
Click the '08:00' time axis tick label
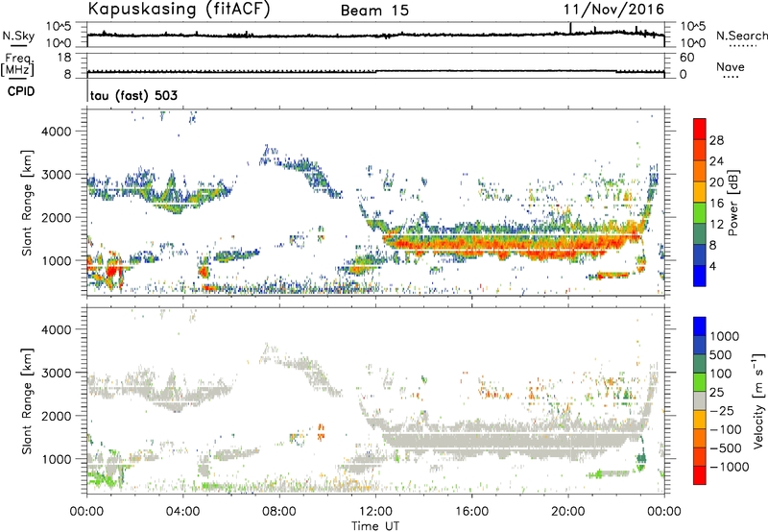tap(279, 512)
